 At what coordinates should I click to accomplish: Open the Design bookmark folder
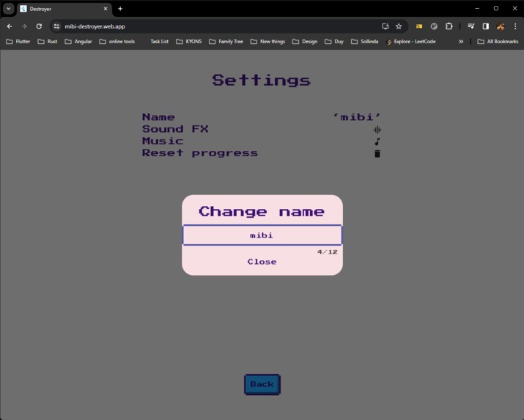[305, 42]
